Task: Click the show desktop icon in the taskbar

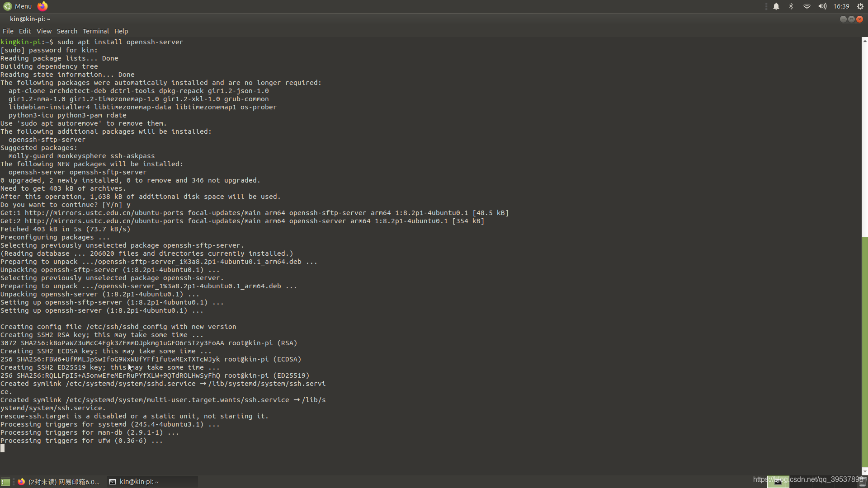Action: [x=5, y=482]
